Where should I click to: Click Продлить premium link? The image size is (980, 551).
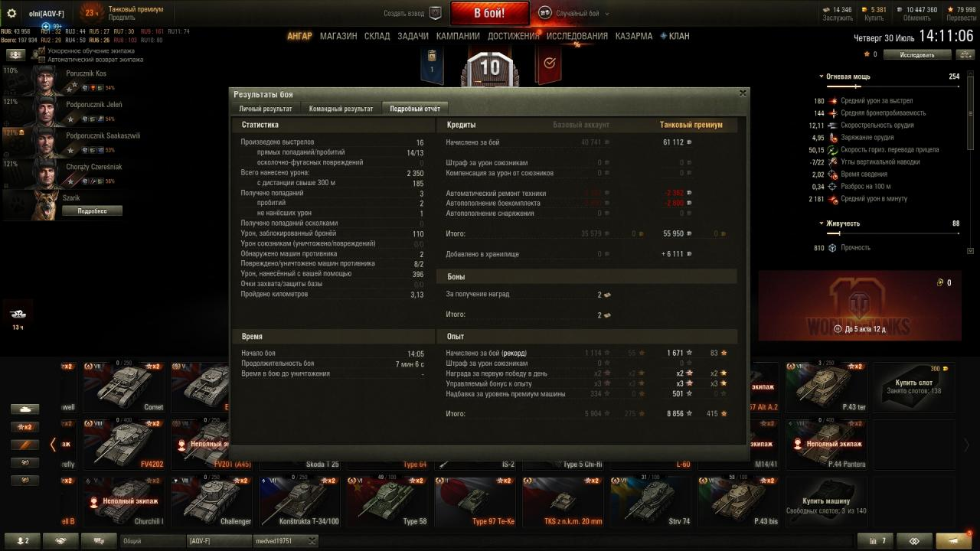click(x=122, y=18)
